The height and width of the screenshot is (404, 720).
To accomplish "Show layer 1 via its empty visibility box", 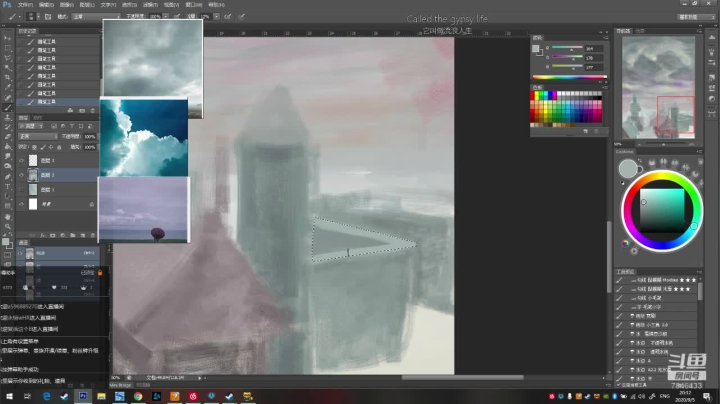I will [x=21, y=190].
